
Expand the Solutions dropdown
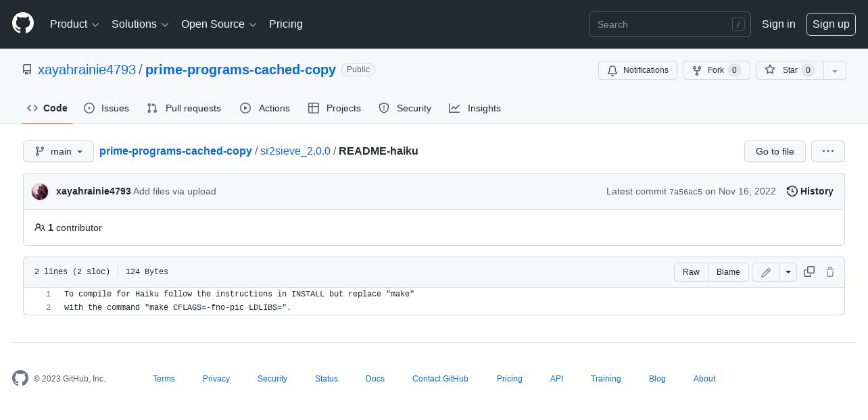tap(140, 24)
